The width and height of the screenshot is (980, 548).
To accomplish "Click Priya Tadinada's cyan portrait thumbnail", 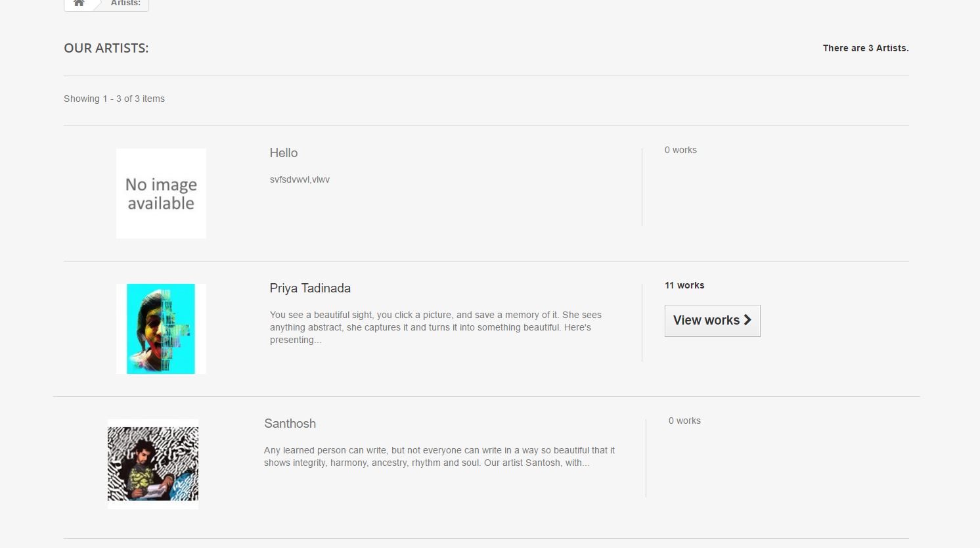I will (x=161, y=329).
